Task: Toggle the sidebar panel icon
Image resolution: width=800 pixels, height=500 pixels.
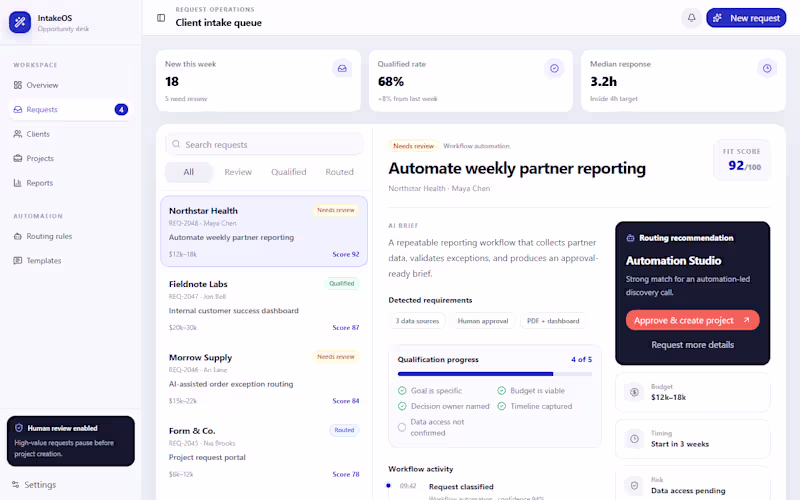Action: pyautogui.click(x=161, y=18)
